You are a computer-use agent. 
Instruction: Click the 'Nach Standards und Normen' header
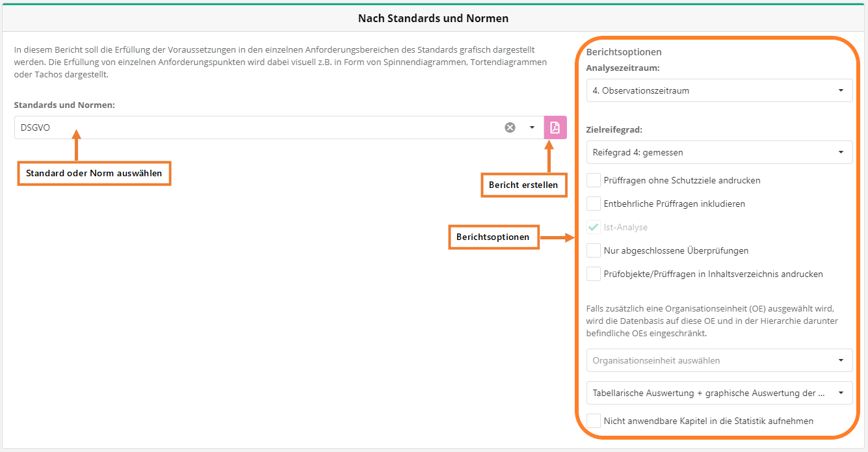[433, 18]
